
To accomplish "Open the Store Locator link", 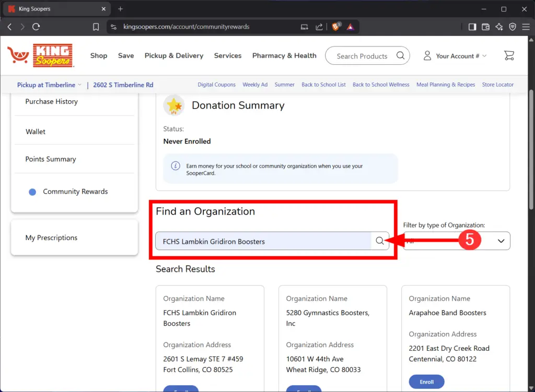I will [498, 85].
